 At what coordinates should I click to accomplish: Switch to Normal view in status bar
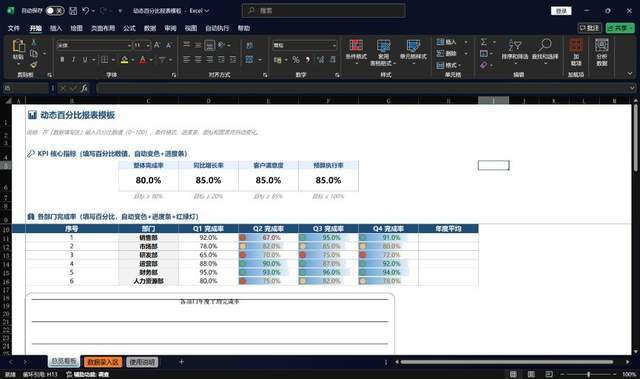pyautogui.click(x=513, y=374)
